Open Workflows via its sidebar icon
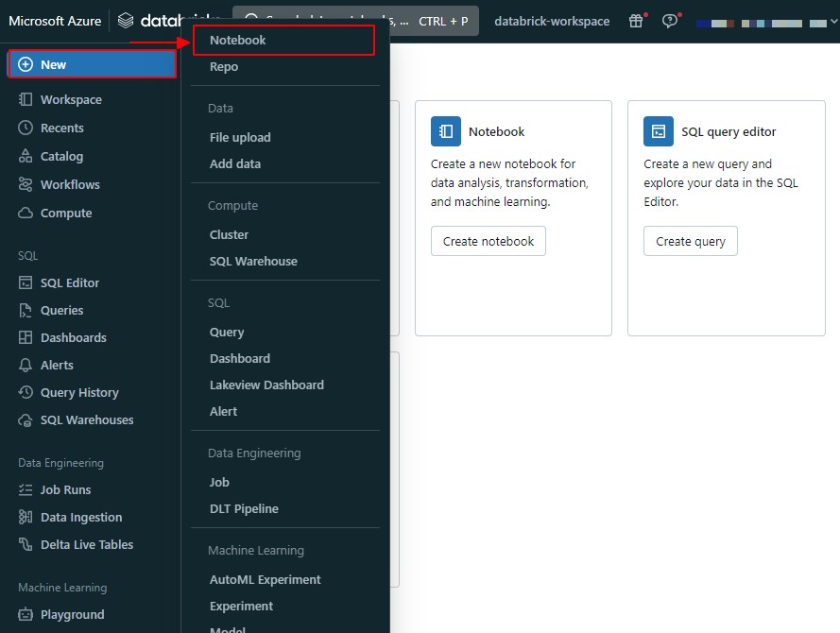 [26, 185]
